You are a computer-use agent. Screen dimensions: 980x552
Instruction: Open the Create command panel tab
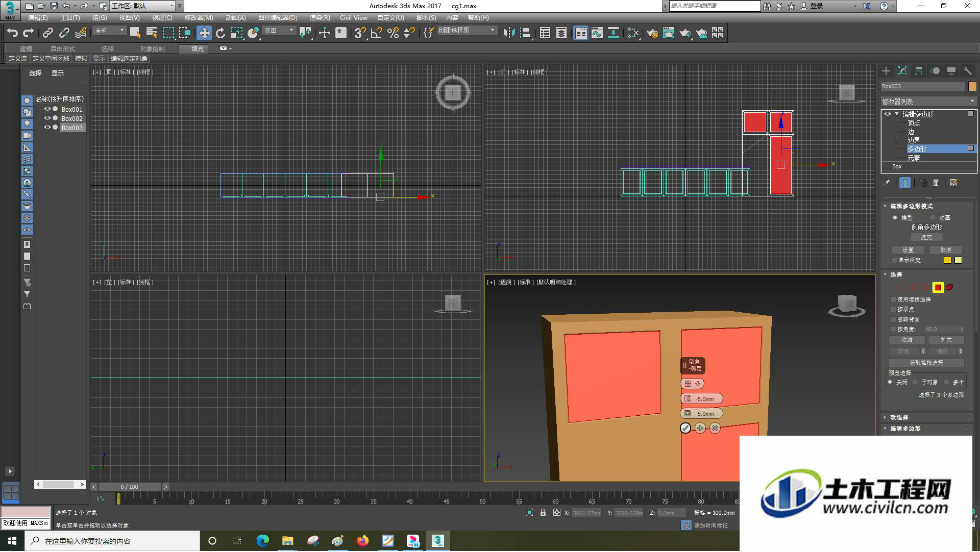pos(886,71)
